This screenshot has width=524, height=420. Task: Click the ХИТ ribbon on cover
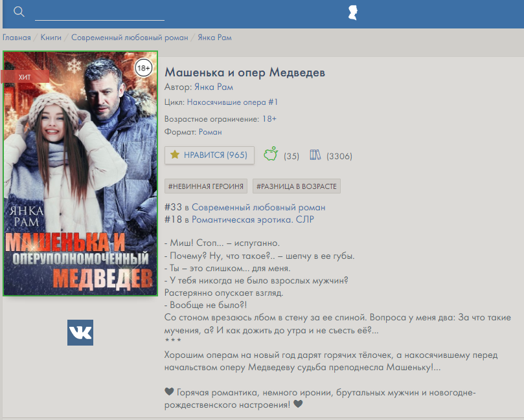(x=25, y=77)
